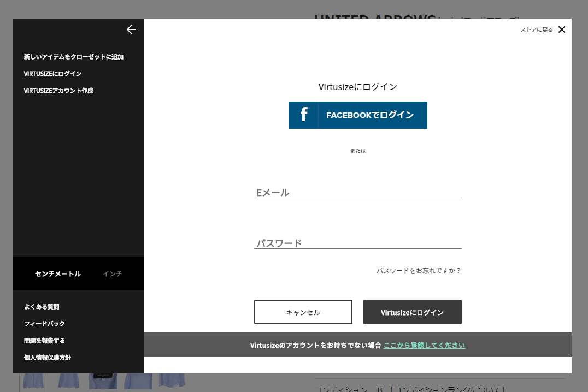Select VIRTUSIZEアカウント作成 in the sidebar
588x392 pixels.
pos(58,90)
